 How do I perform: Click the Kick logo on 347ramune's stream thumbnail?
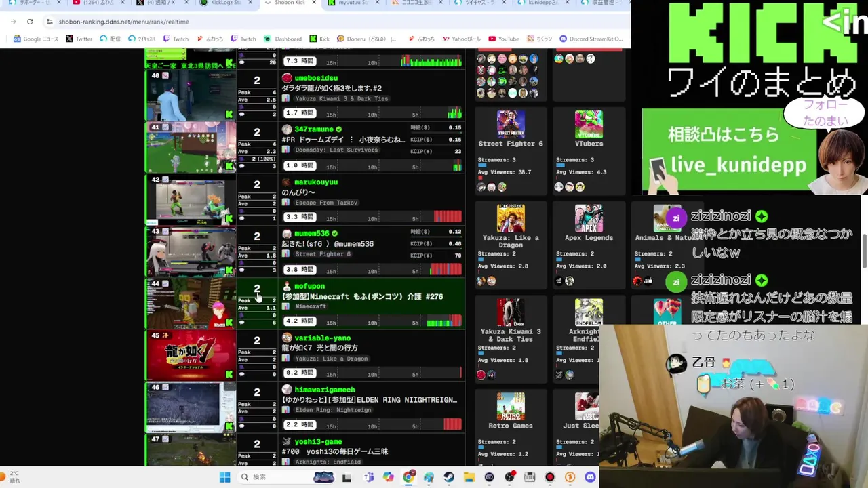229,167
